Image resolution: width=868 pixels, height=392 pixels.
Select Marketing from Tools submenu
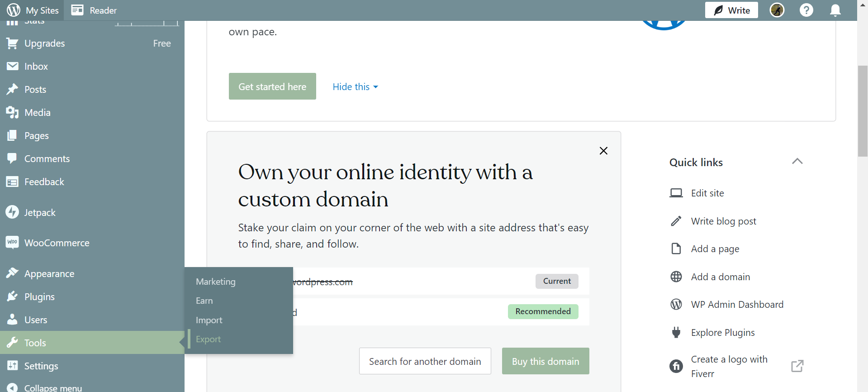click(x=216, y=282)
